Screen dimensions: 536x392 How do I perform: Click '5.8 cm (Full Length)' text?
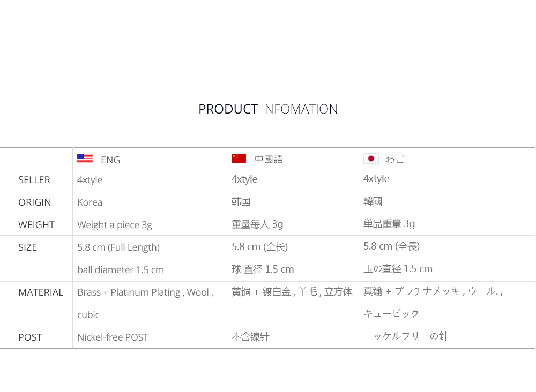tap(118, 247)
